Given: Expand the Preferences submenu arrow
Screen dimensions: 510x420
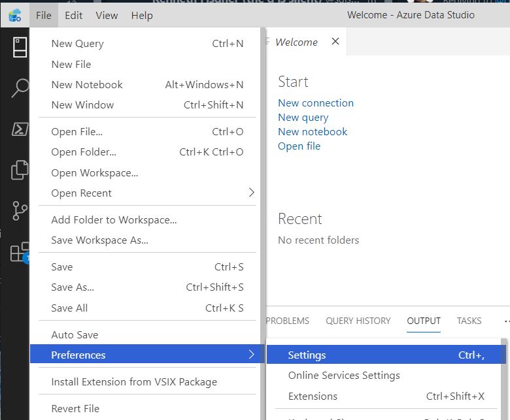Looking at the screenshot, I should pyautogui.click(x=251, y=355).
